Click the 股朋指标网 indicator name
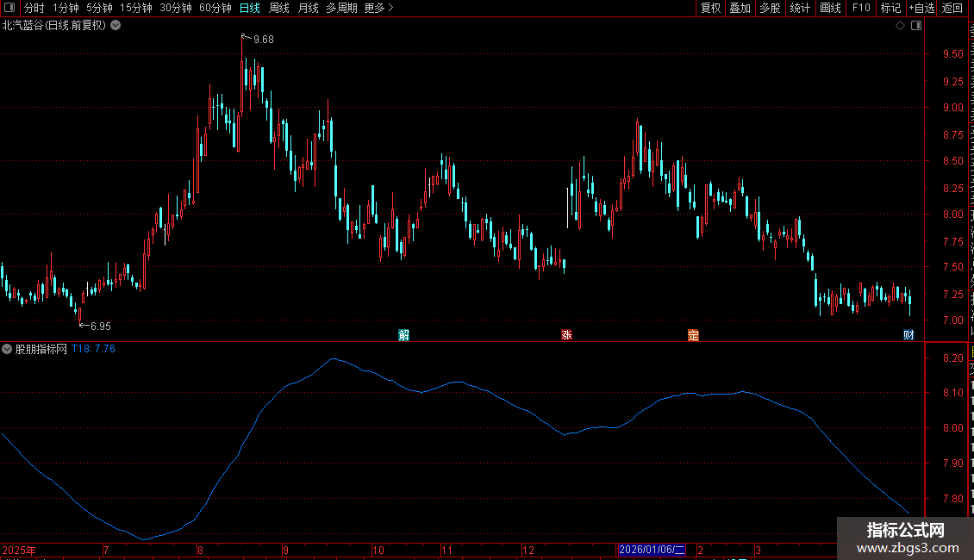Image resolution: width=974 pixels, height=560 pixels. point(41,349)
